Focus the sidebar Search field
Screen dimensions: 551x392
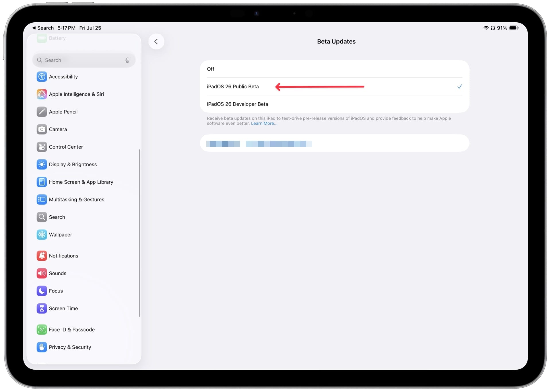(x=84, y=60)
